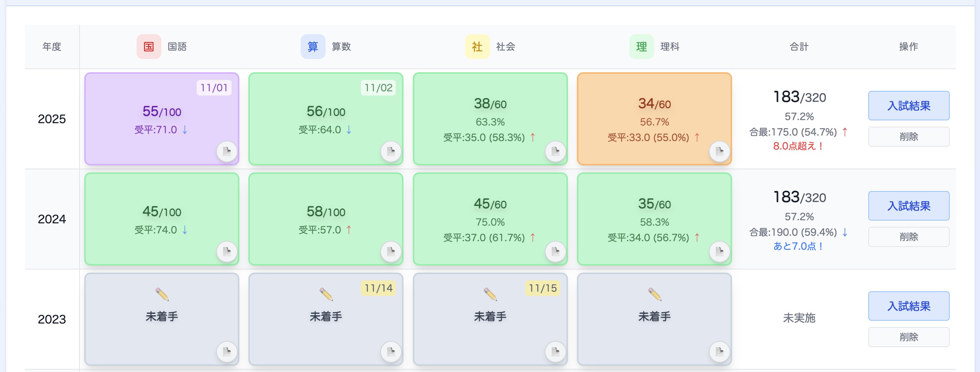Image resolution: width=980 pixels, height=372 pixels.
Task: Click the 理 science subject icon
Action: click(641, 46)
